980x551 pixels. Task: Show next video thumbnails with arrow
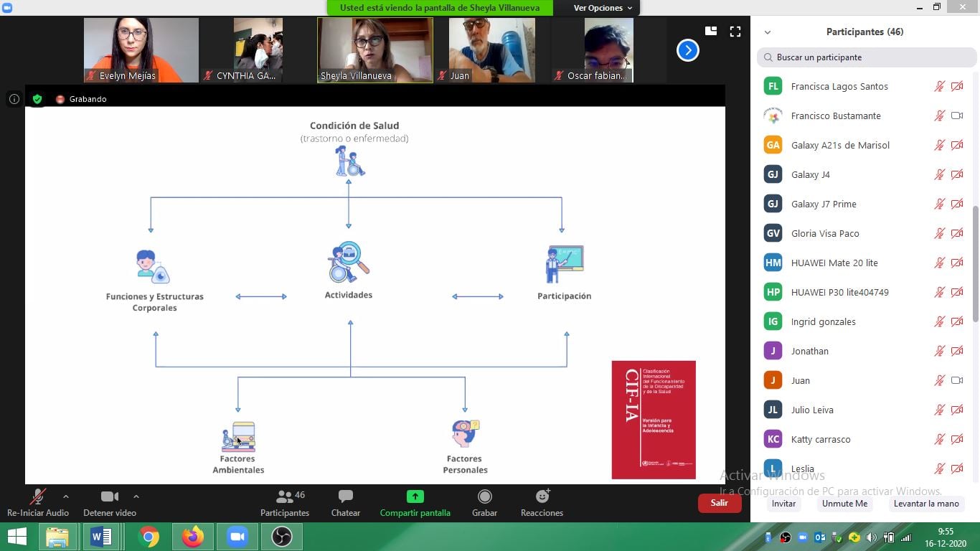tap(687, 50)
